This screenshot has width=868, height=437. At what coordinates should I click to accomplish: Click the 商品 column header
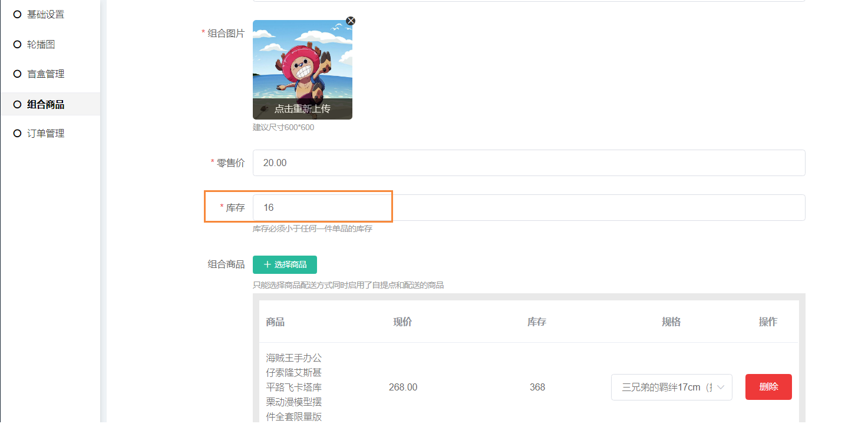tap(275, 322)
